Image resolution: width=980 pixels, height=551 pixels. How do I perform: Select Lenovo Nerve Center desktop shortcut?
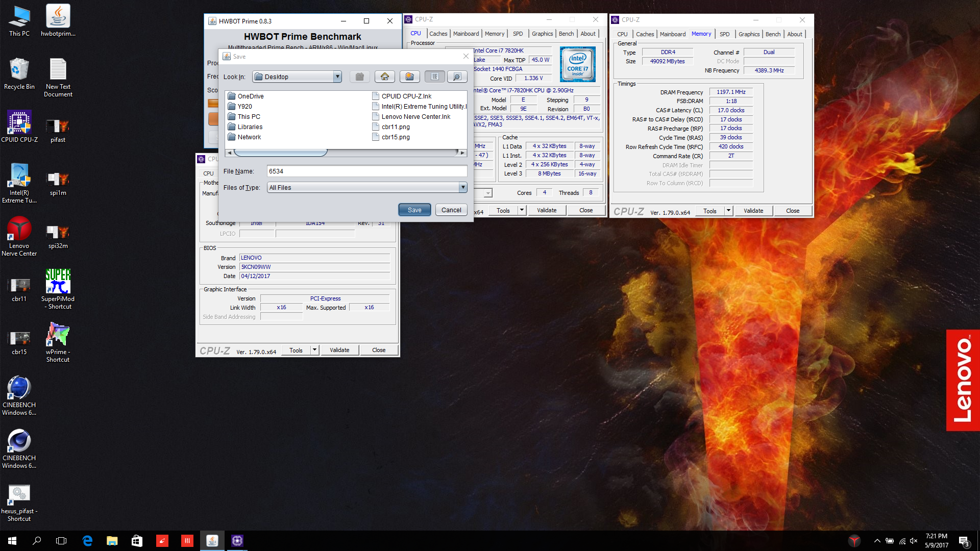19,237
